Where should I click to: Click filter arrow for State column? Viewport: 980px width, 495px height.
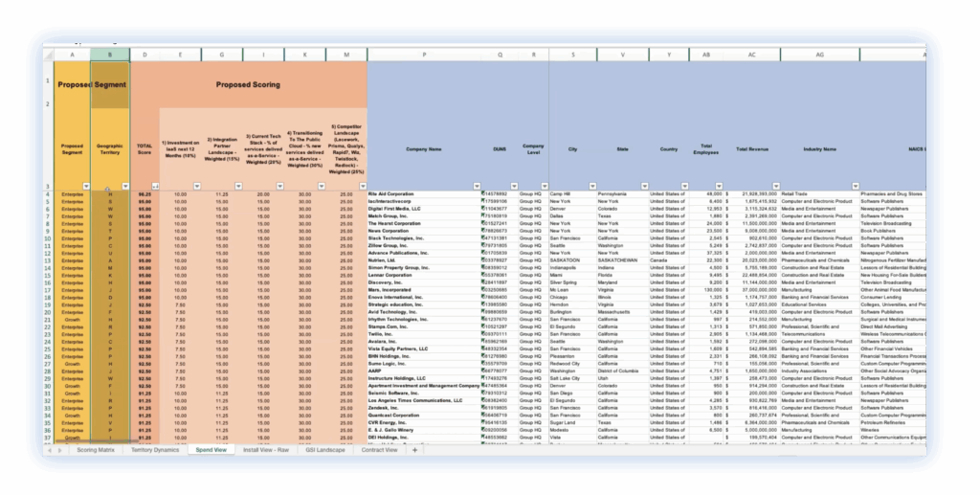[x=646, y=186]
